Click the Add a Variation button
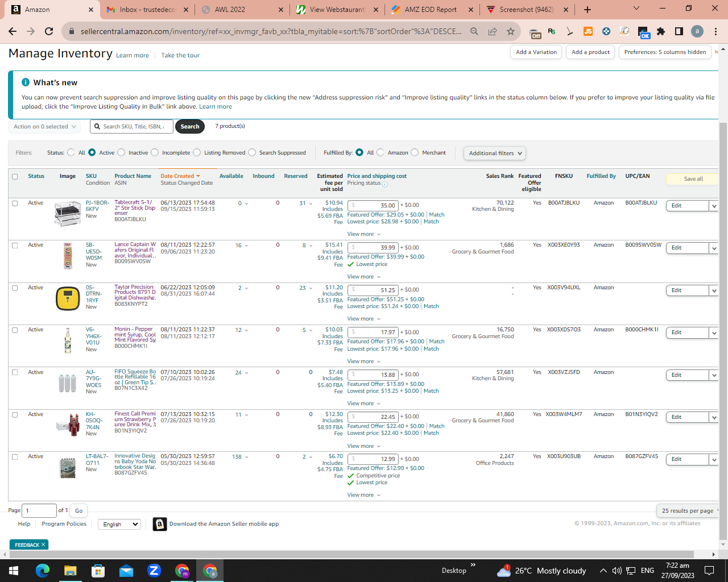 pos(536,52)
